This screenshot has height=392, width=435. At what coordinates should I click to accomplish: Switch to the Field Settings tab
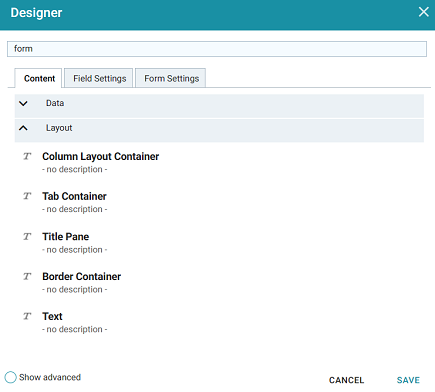100,78
